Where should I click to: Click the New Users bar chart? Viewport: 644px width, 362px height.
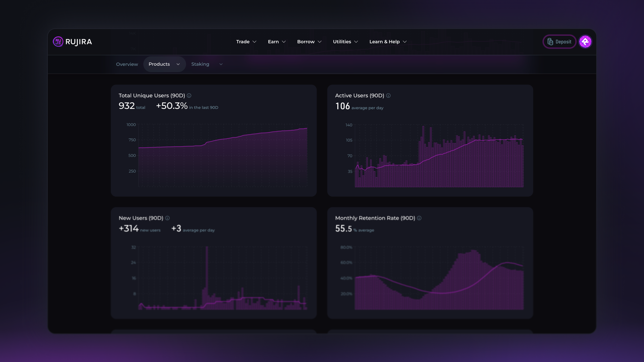point(223,278)
